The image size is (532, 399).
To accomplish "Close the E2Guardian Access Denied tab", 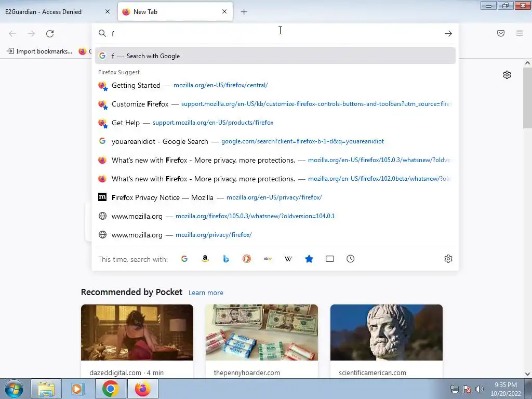I will [108, 11].
